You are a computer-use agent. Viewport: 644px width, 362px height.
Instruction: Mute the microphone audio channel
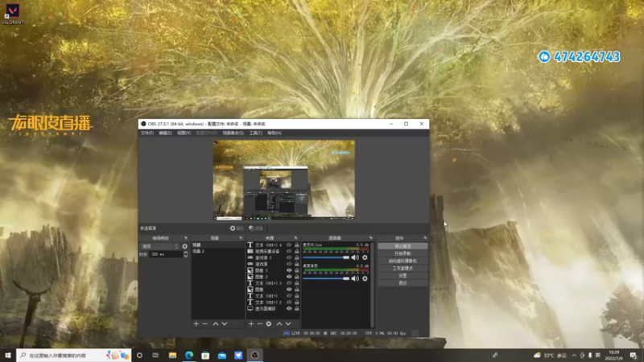point(355,257)
